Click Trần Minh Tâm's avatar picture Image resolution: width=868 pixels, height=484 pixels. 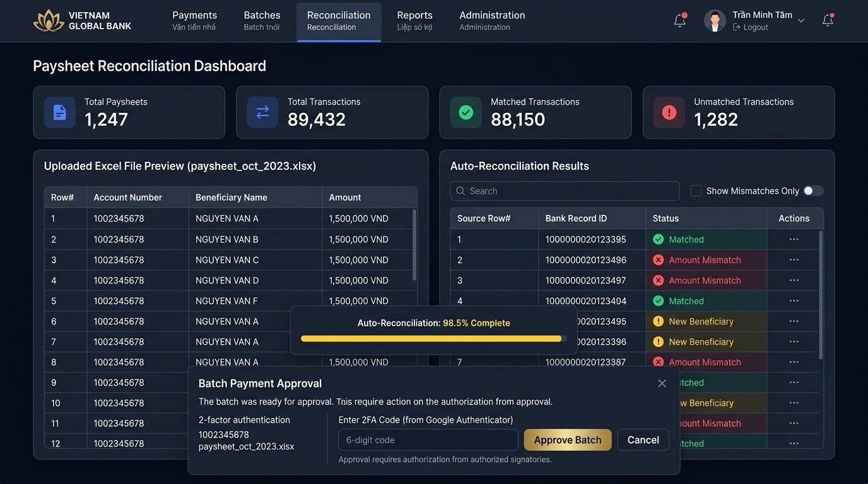(715, 21)
